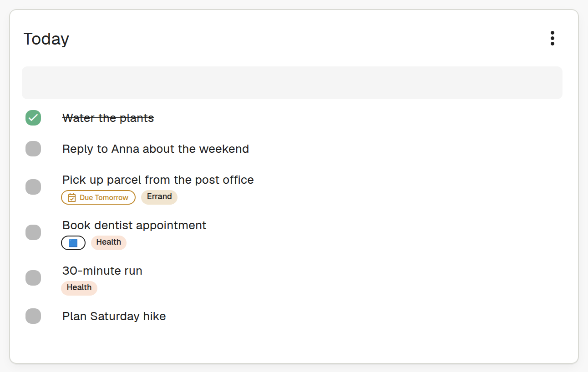Open Reply to Anna about the weekend

(156, 149)
